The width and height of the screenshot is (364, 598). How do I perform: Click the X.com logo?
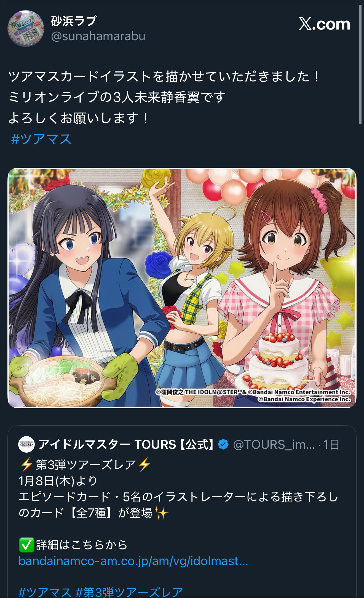tap(325, 24)
